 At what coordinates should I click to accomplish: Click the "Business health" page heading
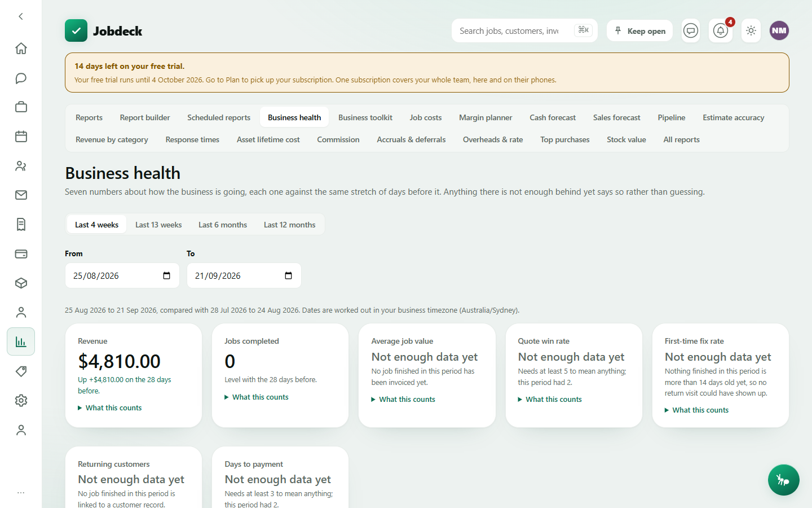coord(123,173)
